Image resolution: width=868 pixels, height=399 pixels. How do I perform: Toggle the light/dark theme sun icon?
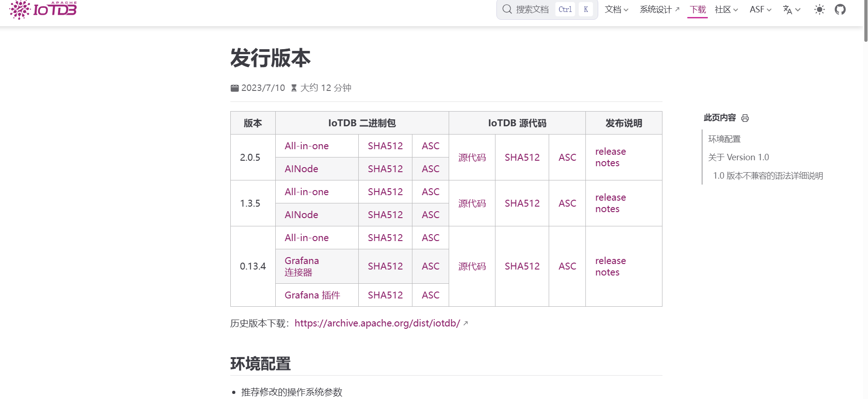819,9
